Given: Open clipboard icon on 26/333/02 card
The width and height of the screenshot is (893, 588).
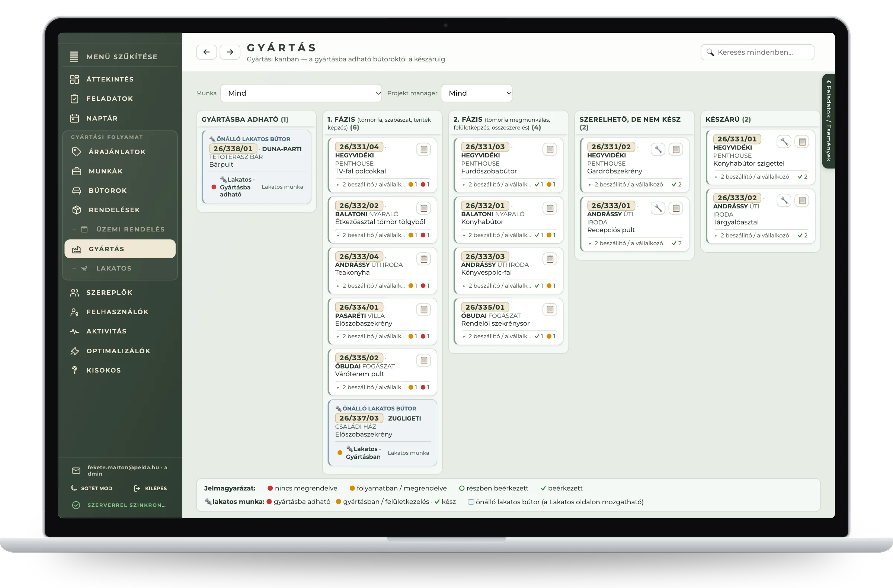Looking at the screenshot, I should (x=802, y=200).
